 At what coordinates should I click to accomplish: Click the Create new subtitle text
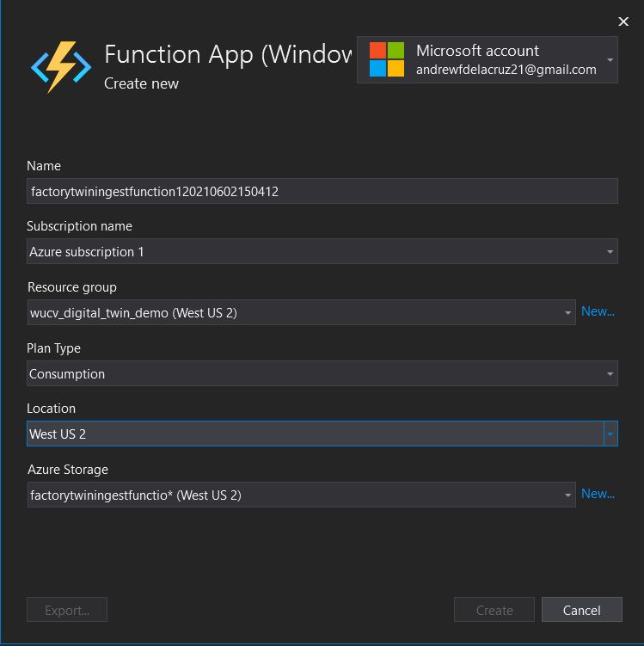pos(141,83)
